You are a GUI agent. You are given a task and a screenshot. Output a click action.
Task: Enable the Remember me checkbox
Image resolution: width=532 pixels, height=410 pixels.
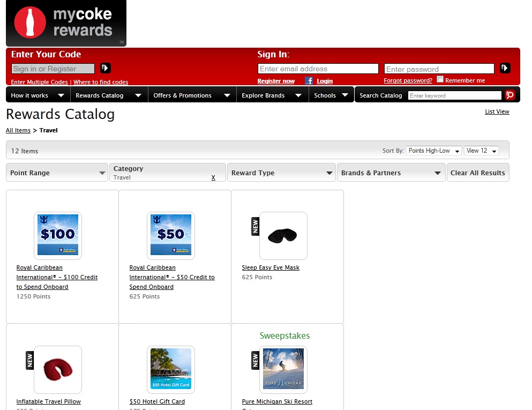coord(440,79)
